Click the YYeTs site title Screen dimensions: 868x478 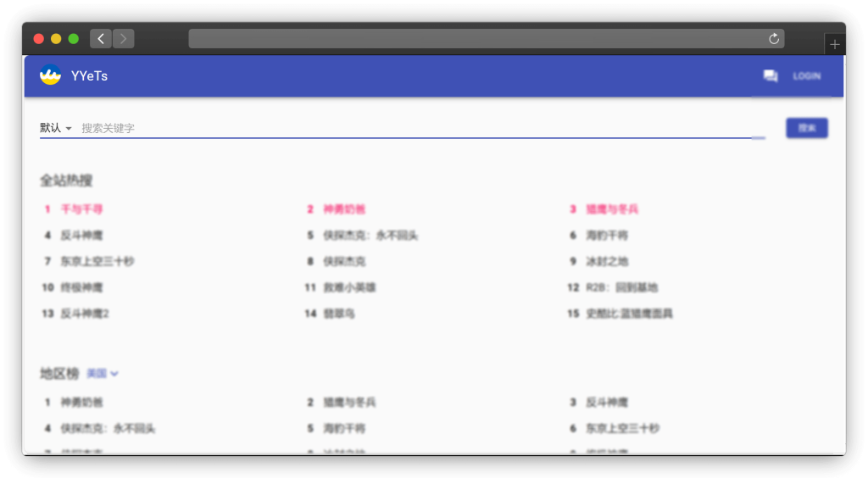tap(89, 75)
